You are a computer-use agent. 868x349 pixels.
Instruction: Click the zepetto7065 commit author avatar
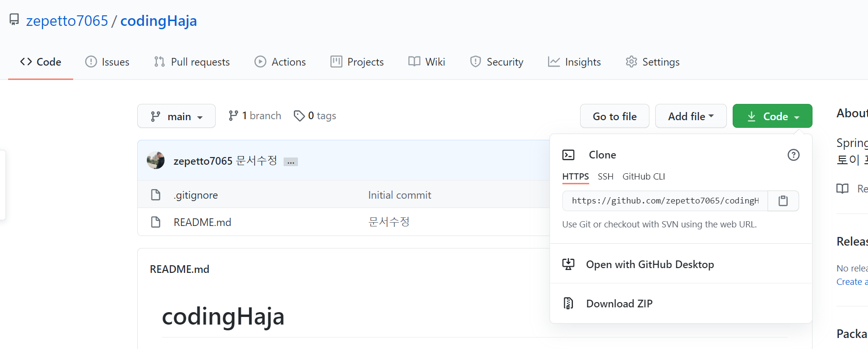155,160
